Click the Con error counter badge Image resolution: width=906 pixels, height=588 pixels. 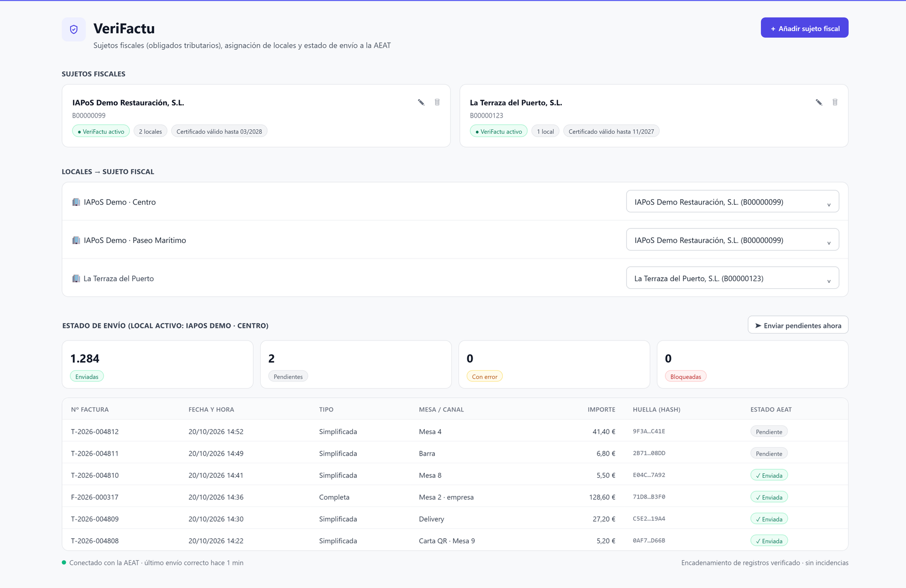click(485, 377)
